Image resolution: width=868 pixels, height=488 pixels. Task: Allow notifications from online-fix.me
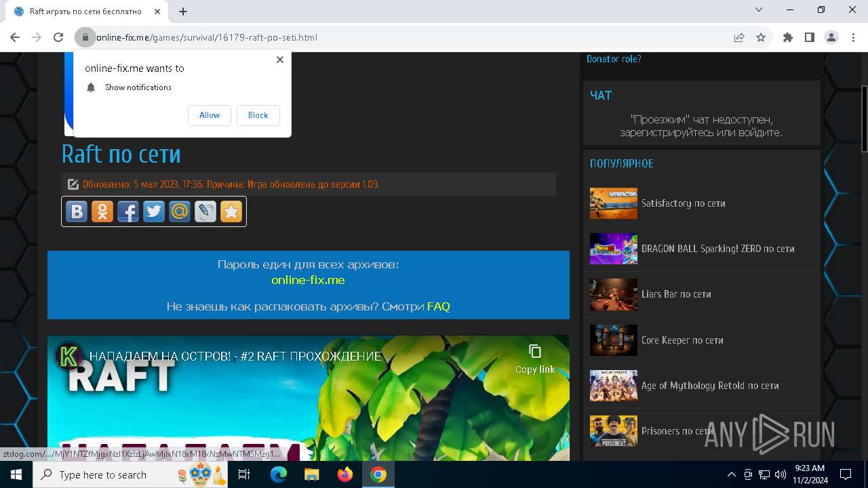point(210,115)
